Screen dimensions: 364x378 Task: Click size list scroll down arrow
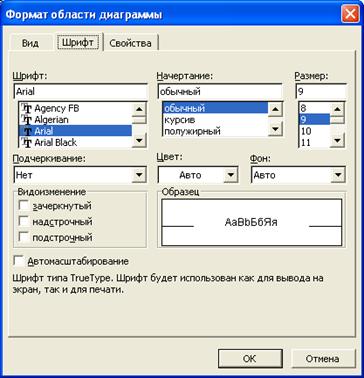pyautogui.click(x=337, y=141)
